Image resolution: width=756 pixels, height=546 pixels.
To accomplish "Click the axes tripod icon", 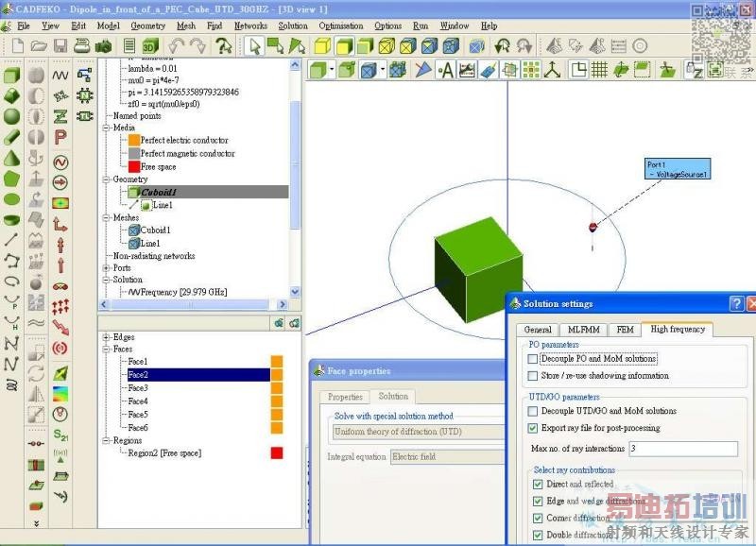I will (x=553, y=70).
